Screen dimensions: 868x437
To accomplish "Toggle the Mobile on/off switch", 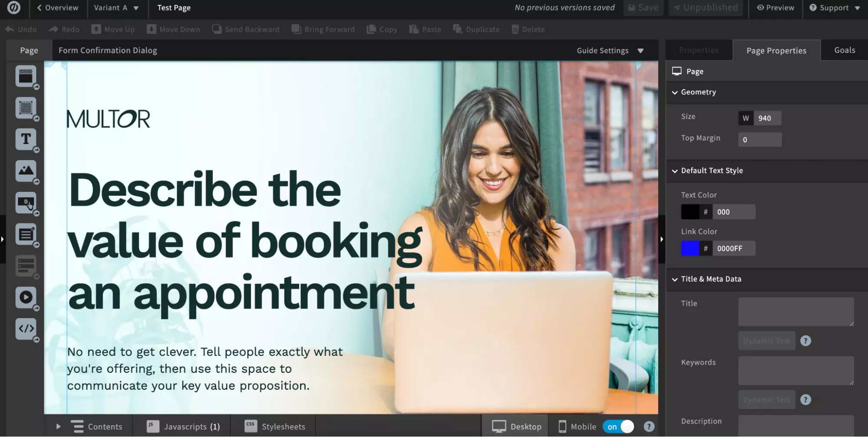I will [617, 426].
